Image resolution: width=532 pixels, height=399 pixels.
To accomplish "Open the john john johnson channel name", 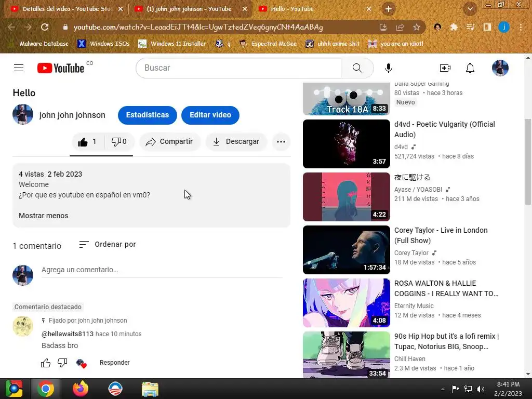I will click(72, 115).
